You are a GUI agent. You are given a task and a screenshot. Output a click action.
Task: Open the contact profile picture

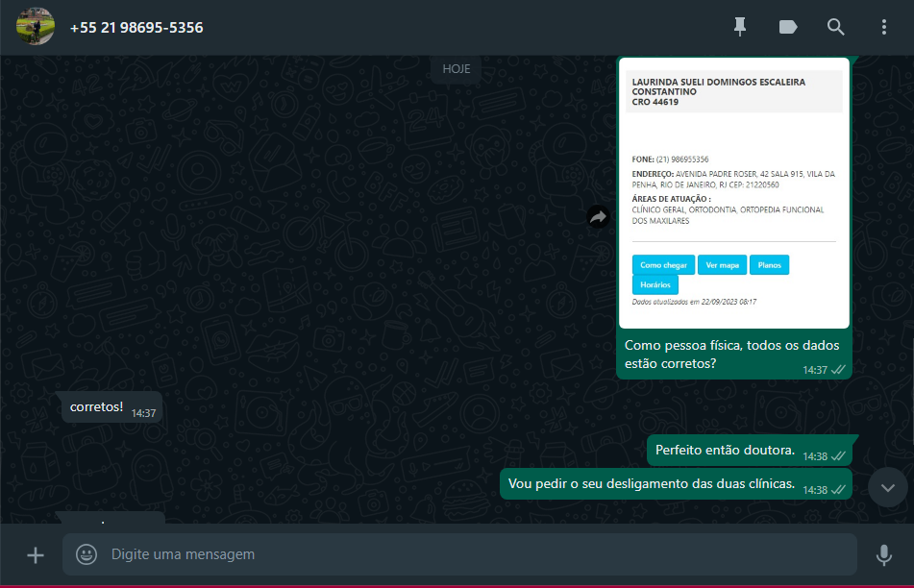36,26
